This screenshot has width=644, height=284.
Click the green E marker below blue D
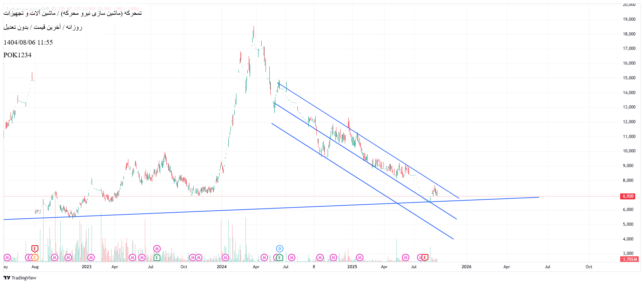[x=280, y=258]
